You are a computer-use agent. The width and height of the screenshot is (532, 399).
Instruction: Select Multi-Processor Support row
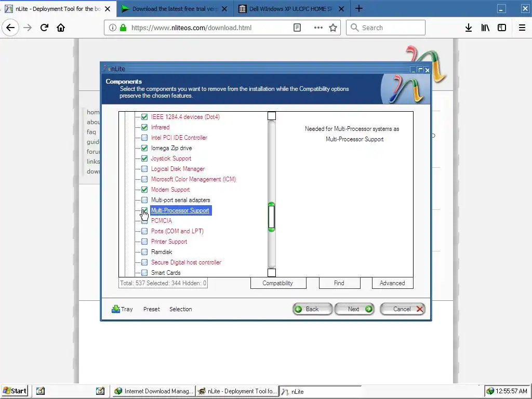tap(181, 210)
